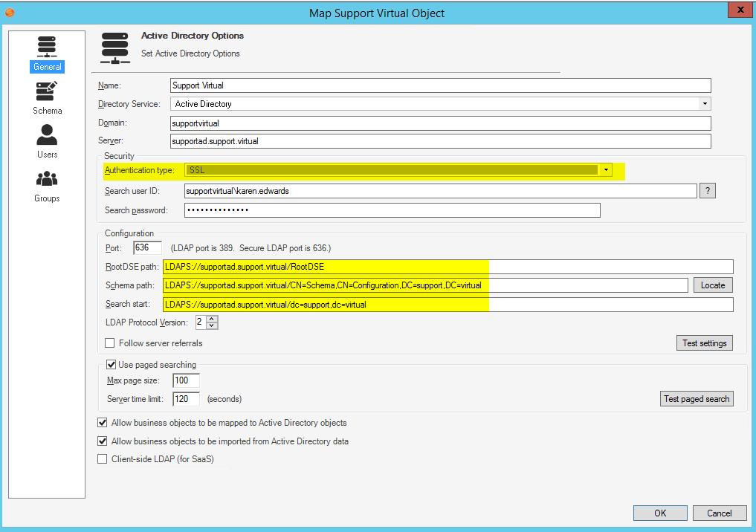Dismiss the dialog via Cancel

point(719,512)
